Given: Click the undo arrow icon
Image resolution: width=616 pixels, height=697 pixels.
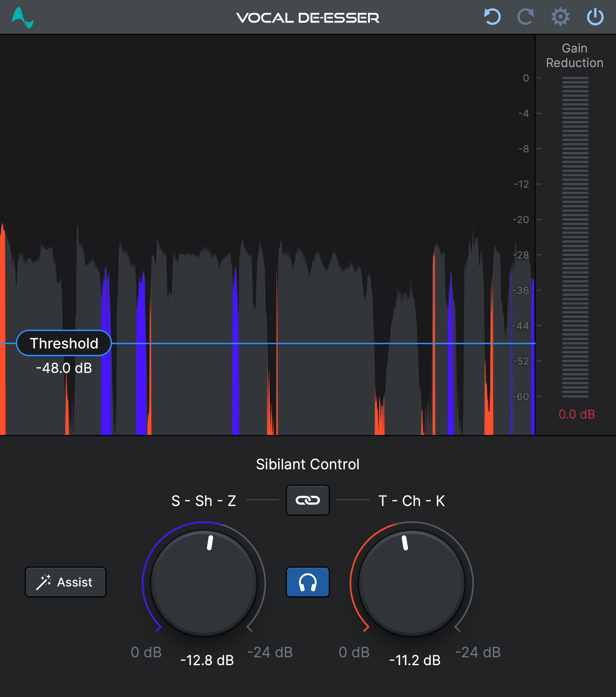Looking at the screenshot, I should pyautogui.click(x=492, y=17).
